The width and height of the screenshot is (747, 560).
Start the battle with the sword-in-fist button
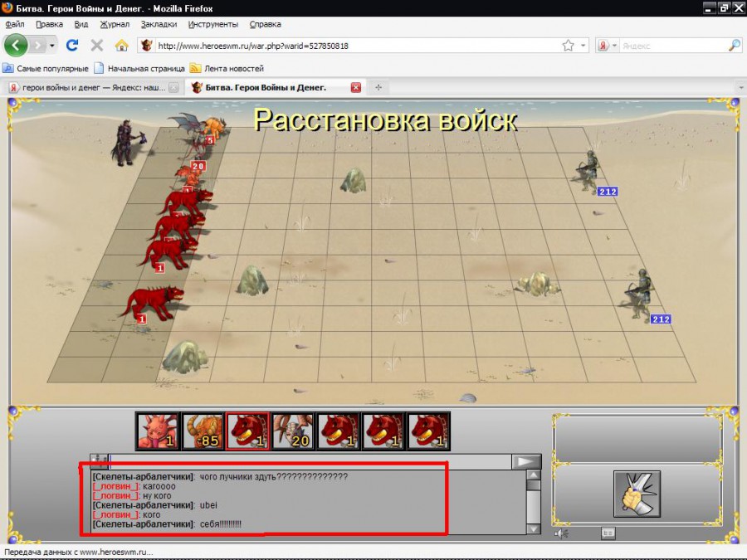pos(637,494)
